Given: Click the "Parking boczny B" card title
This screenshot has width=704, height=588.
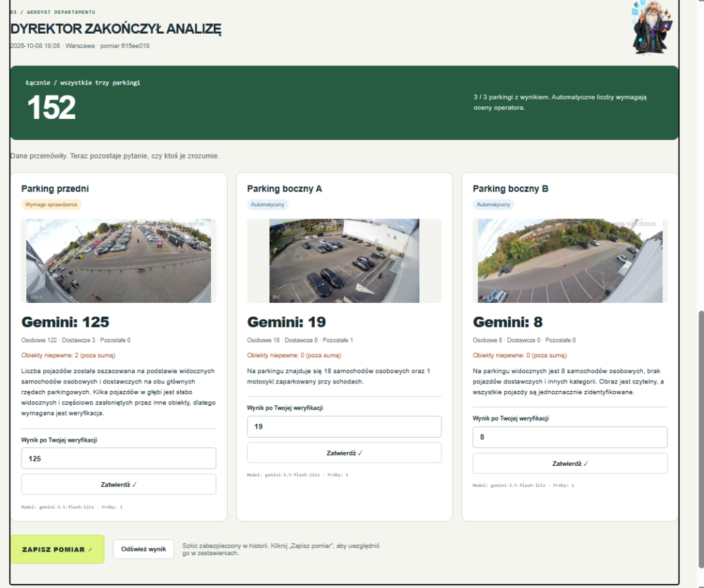Looking at the screenshot, I should click(511, 189).
